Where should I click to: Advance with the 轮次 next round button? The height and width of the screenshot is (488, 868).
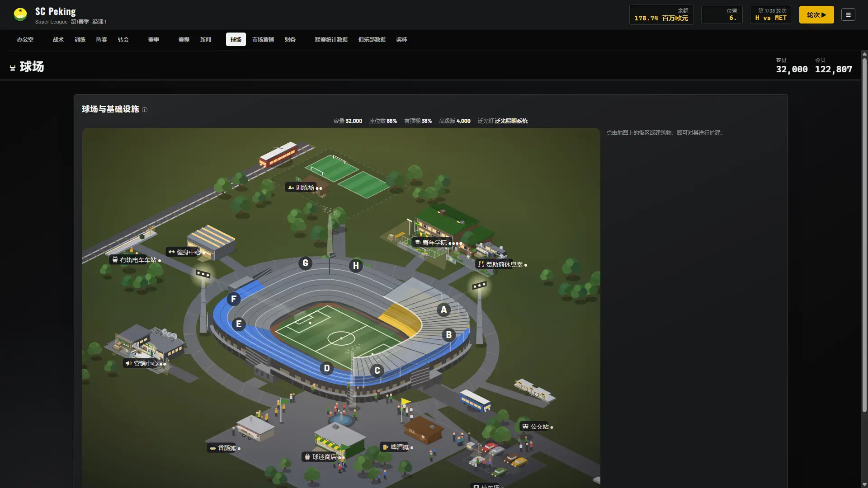click(x=816, y=15)
